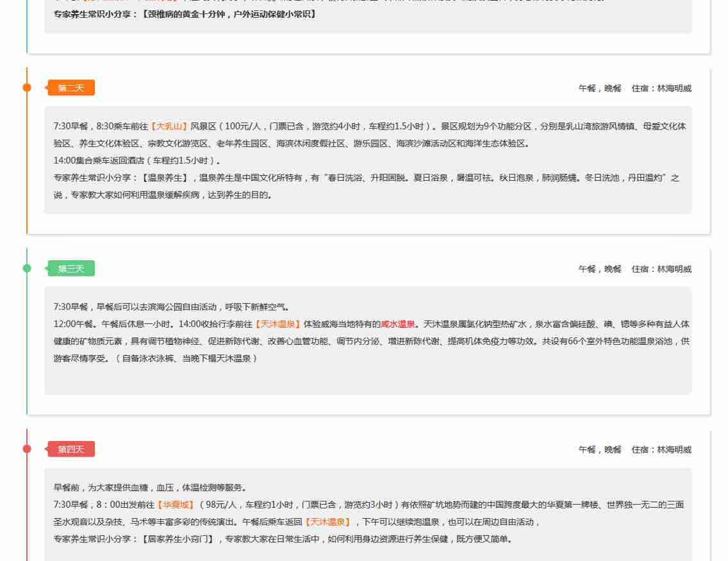728x561 pixels.
Task: Click 住宿：林海明威 in the 第四天 header
Action: 661,449
